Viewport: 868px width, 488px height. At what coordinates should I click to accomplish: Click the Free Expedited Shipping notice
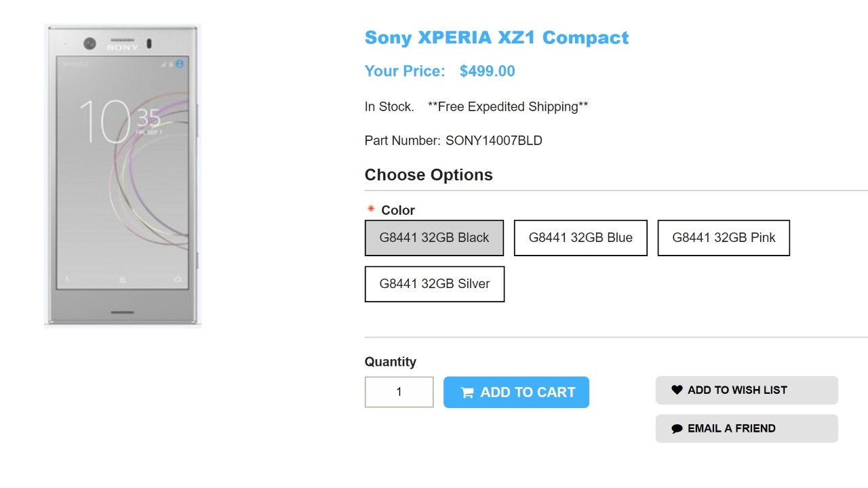coord(508,107)
